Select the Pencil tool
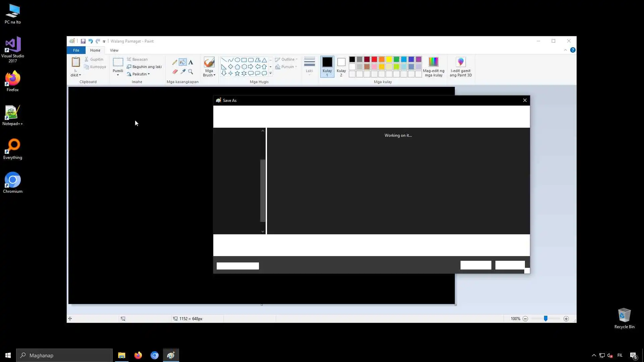 [x=174, y=62]
